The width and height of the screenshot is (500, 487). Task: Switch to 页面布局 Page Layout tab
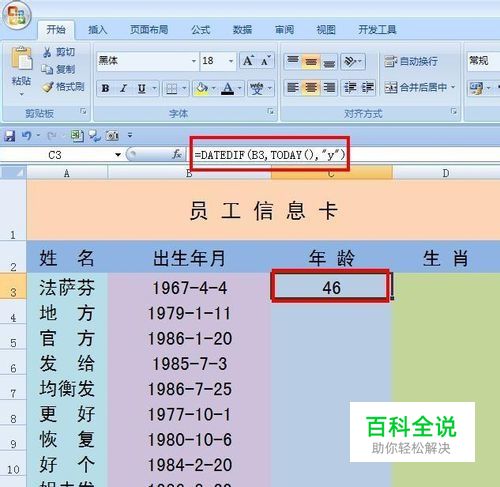pyautogui.click(x=149, y=30)
